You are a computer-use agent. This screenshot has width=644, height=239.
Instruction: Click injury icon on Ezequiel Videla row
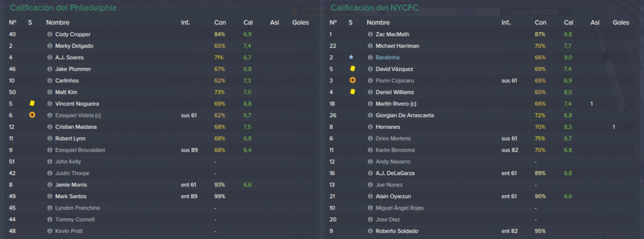[32, 115]
